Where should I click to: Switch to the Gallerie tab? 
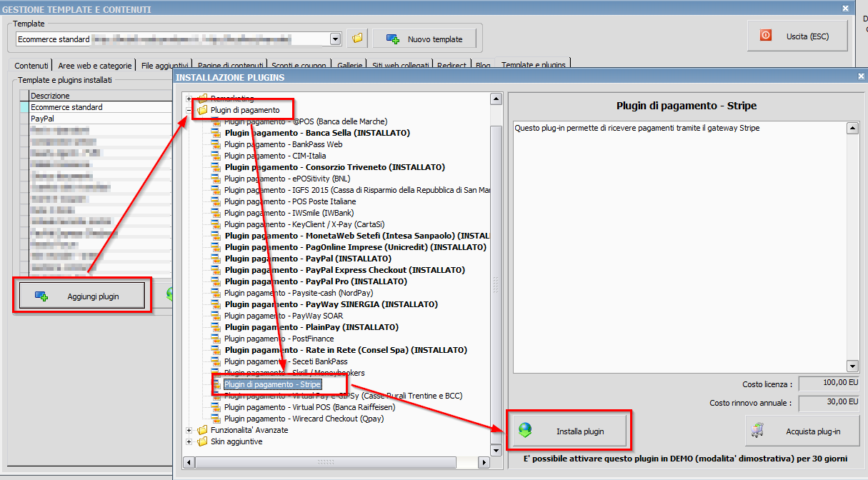(349, 65)
